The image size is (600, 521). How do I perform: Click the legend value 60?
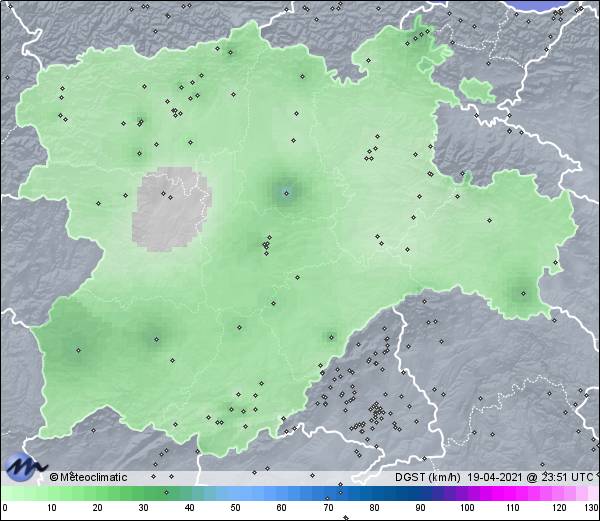(282, 508)
